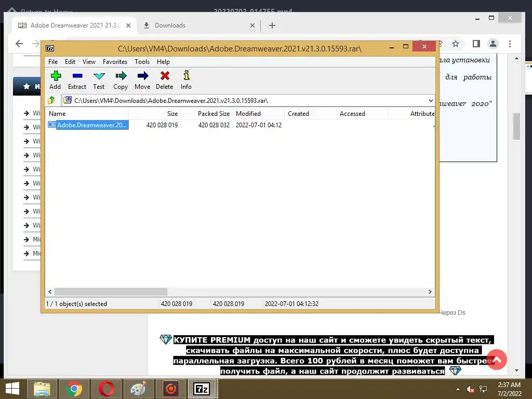The width and height of the screenshot is (532, 399).
Task: Open Paint from the taskbar
Action: point(138,389)
